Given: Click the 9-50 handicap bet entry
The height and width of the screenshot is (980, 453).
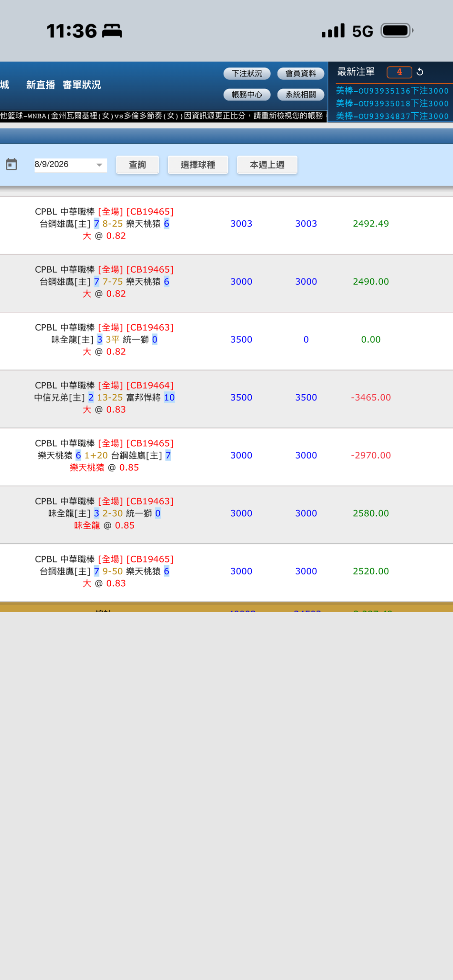Looking at the screenshot, I should pyautogui.click(x=104, y=571).
